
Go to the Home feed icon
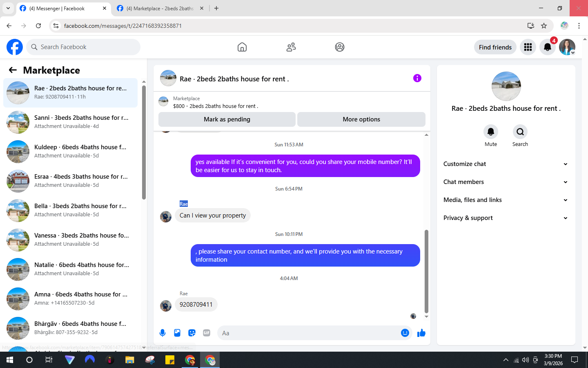pos(242,47)
